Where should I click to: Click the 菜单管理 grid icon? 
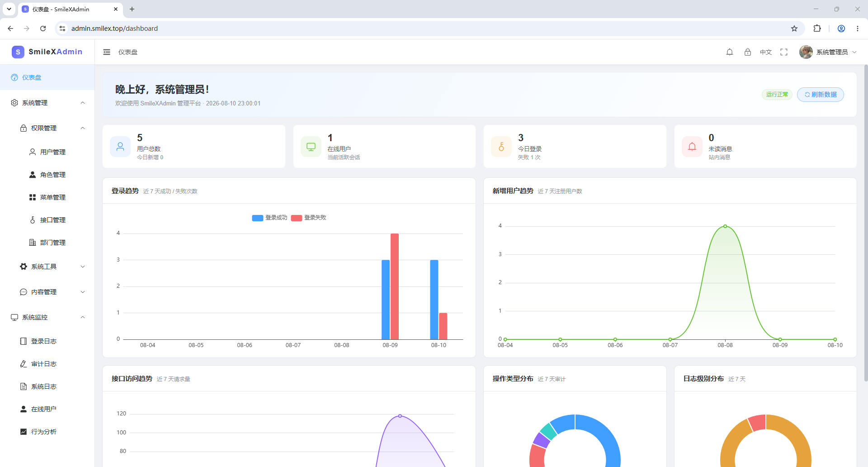(x=33, y=197)
